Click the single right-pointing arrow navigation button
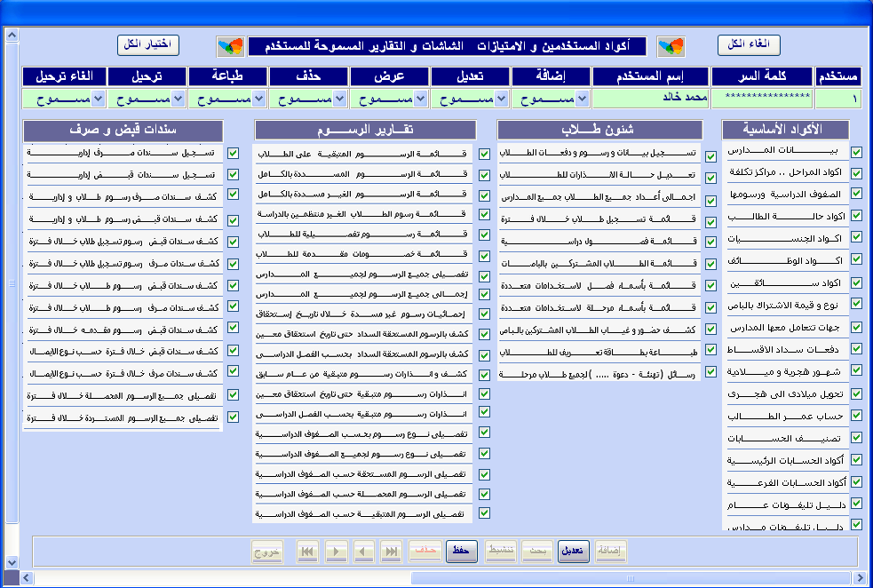Screen dimensions: 873x588 pyautogui.click(x=336, y=552)
